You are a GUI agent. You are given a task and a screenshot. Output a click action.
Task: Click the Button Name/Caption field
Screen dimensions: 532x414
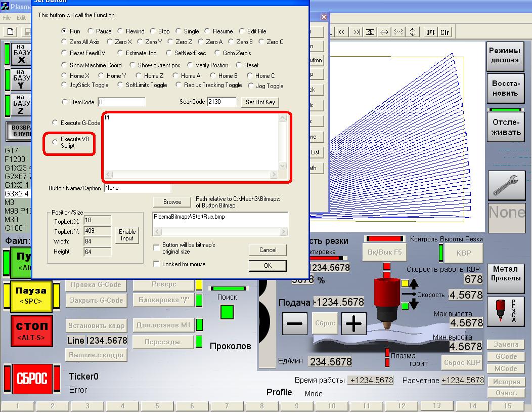click(138, 188)
